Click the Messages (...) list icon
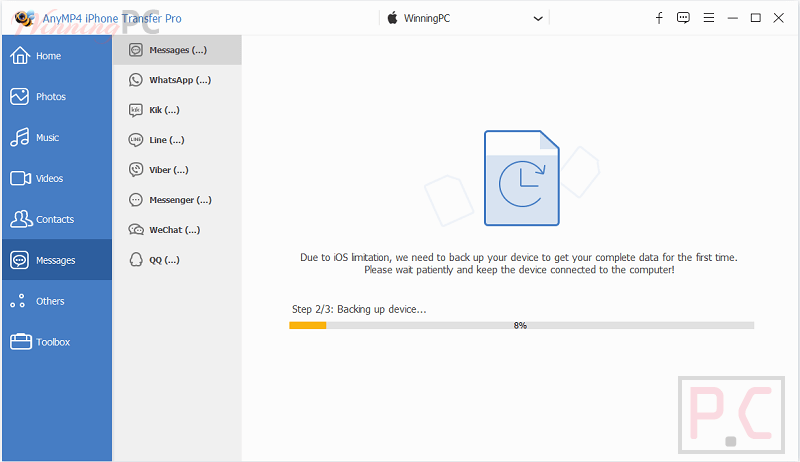The width and height of the screenshot is (800, 462). coord(136,50)
